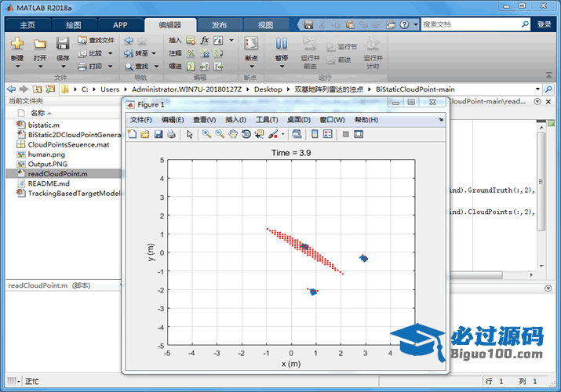Click the Save Figure disk icon
The width and height of the screenshot is (561, 392).
(158, 134)
